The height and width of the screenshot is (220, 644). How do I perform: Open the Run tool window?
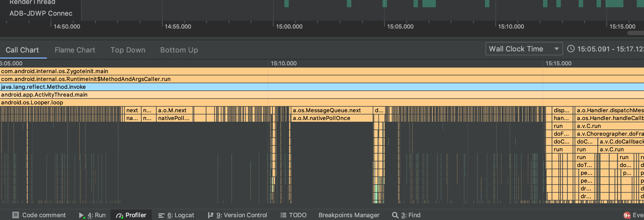(x=93, y=215)
